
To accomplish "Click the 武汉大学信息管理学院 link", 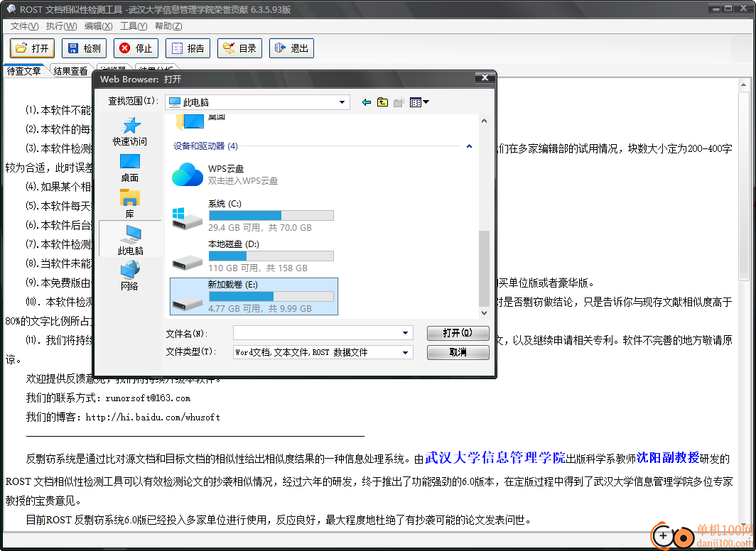I will 495,457.
